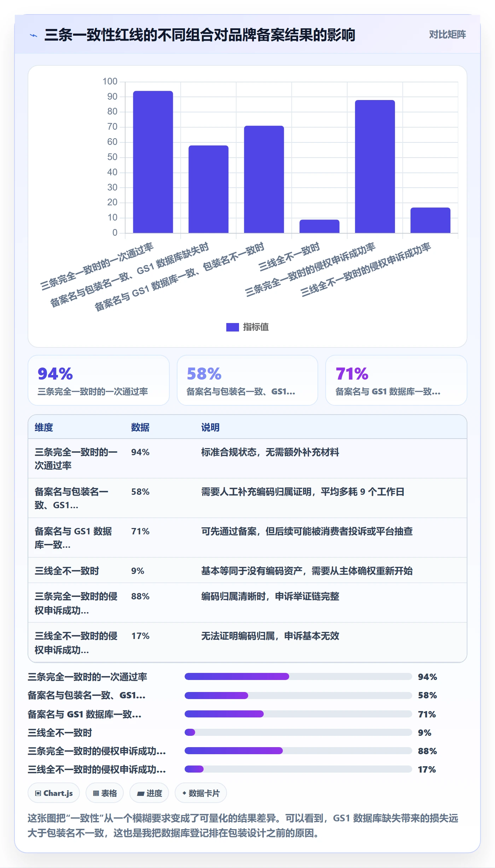
Task: Click the 94% data card
Action: tap(99, 380)
